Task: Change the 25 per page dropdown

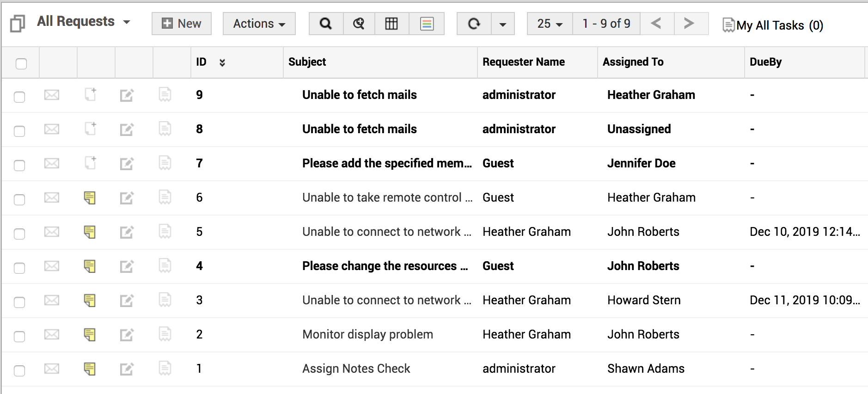Action: [550, 24]
